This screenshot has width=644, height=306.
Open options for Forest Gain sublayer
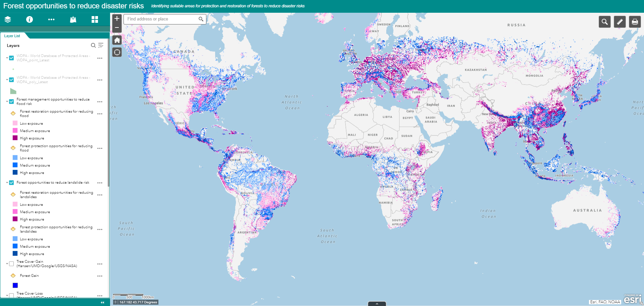coord(100,276)
